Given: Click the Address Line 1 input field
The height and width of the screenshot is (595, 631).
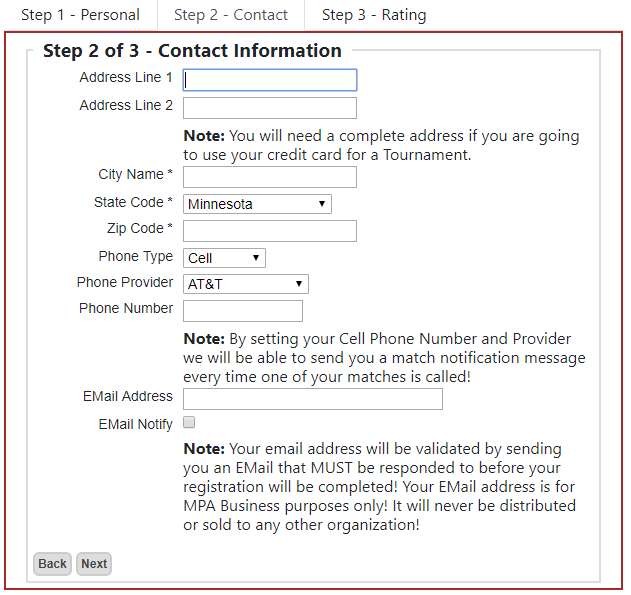Looking at the screenshot, I should point(270,80).
